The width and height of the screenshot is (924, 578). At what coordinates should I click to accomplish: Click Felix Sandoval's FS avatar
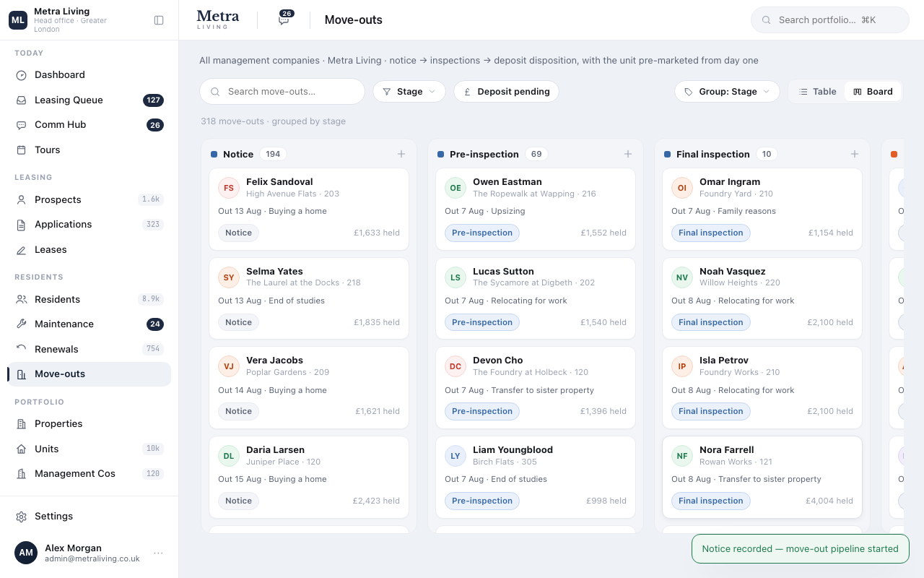click(x=229, y=188)
